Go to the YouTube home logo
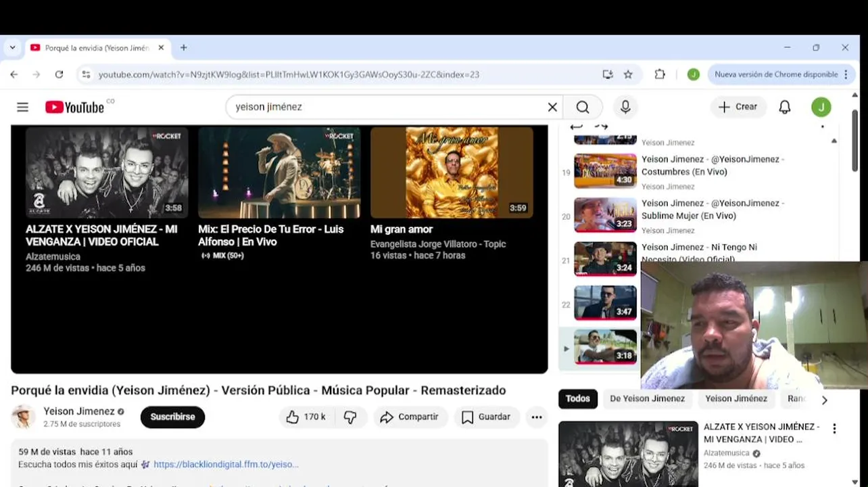 point(75,107)
